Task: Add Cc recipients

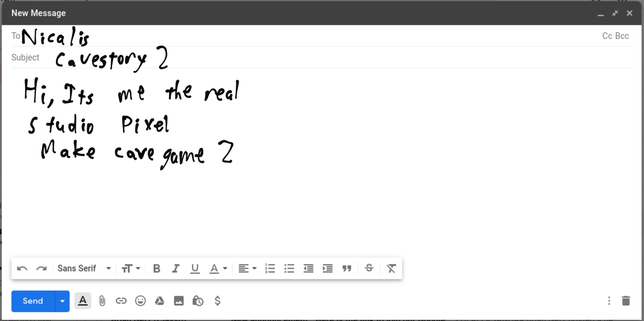Action: pyautogui.click(x=607, y=36)
